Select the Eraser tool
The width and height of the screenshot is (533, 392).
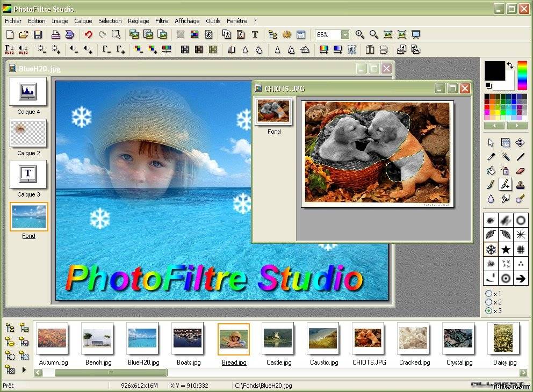tap(520, 171)
